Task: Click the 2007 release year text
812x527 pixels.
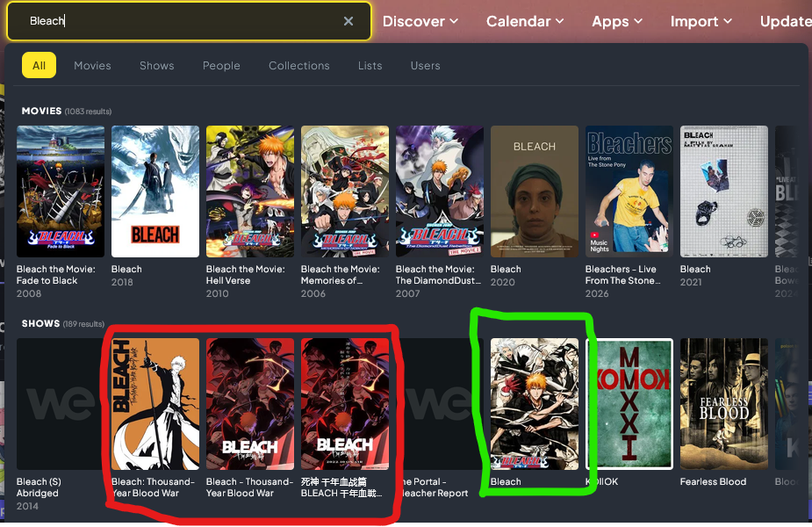Action: 407,293
